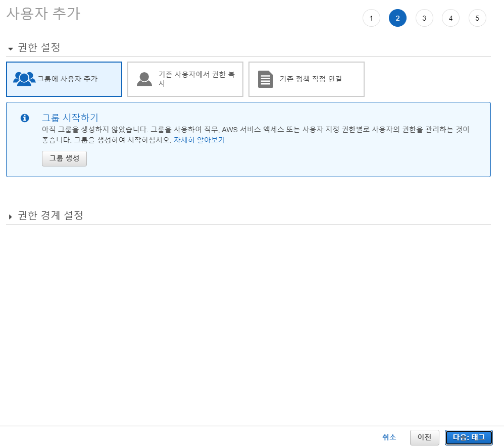
Task: Click the group people icon for adding user to group
Action: pos(24,79)
